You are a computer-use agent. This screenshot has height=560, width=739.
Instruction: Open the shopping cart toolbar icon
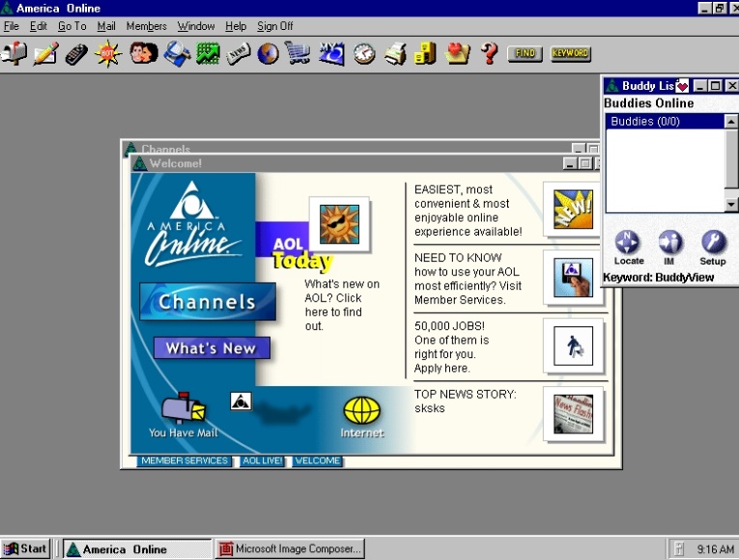[x=298, y=53]
